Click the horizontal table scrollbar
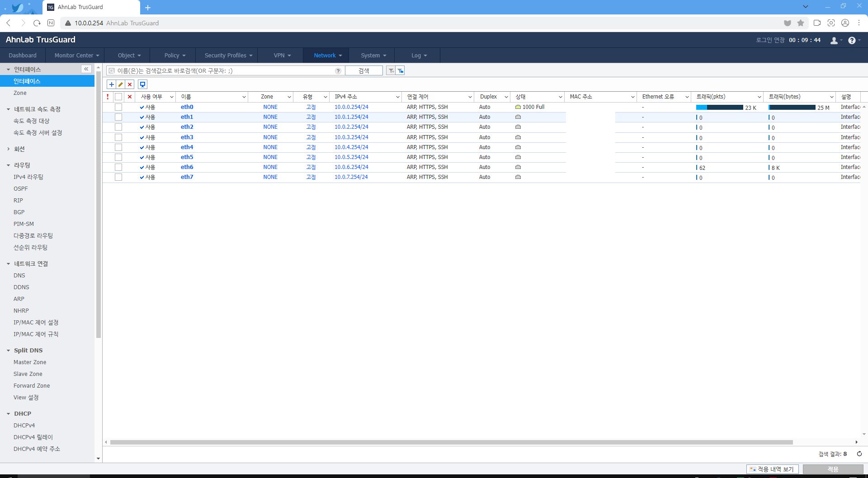The width and height of the screenshot is (868, 478). (x=451, y=442)
